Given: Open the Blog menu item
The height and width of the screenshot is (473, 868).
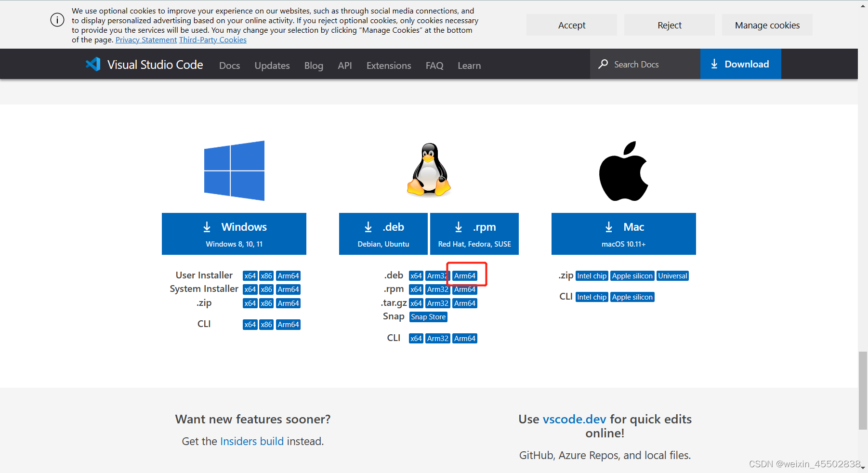Looking at the screenshot, I should (314, 66).
